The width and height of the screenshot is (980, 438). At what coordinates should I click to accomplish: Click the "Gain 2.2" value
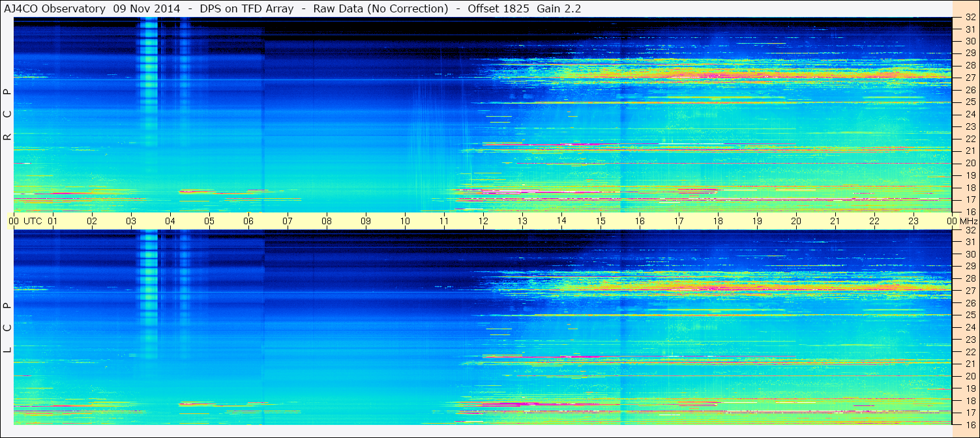(559, 9)
